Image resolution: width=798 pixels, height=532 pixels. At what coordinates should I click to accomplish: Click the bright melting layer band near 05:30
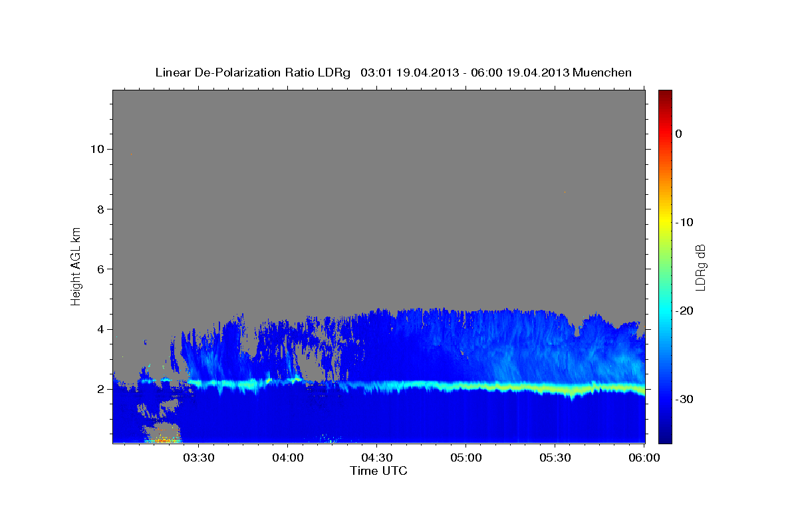point(555,389)
